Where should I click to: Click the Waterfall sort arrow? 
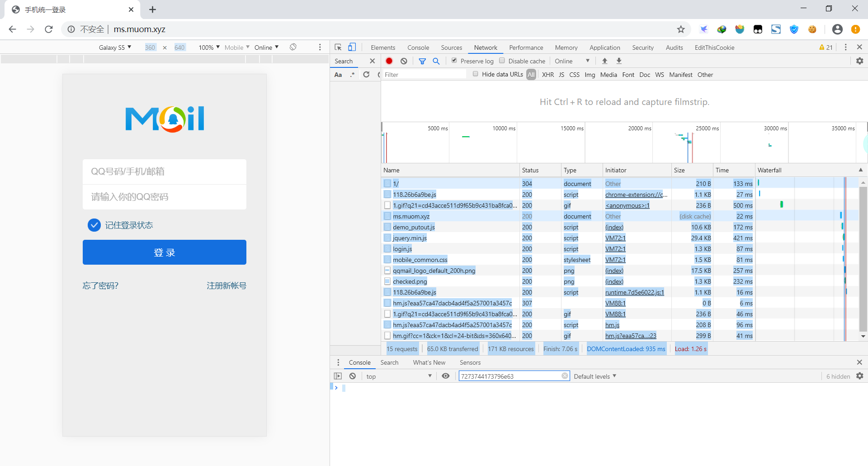pos(861,170)
